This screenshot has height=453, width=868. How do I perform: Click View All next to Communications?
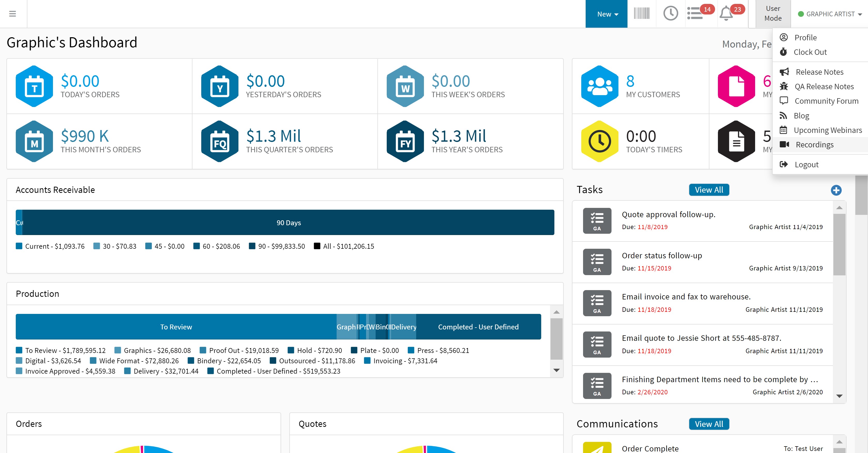click(x=709, y=424)
